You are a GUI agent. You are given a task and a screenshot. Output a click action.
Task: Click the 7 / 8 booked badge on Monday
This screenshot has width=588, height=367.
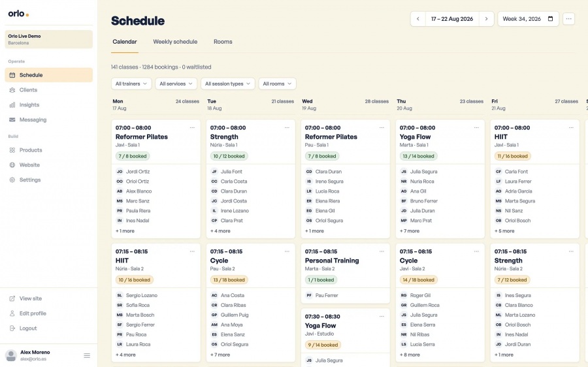(x=133, y=156)
